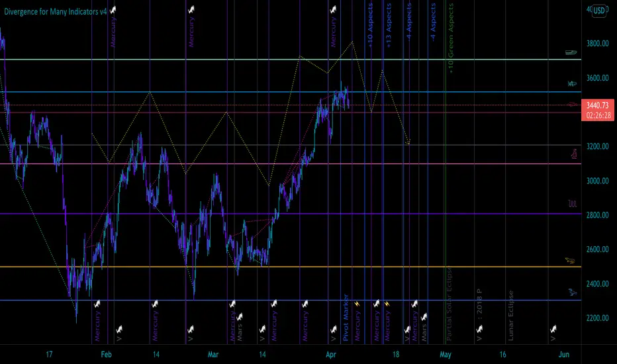Select the +13 Aspects label
Screen dimensions: 617x364
[x=389, y=26]
